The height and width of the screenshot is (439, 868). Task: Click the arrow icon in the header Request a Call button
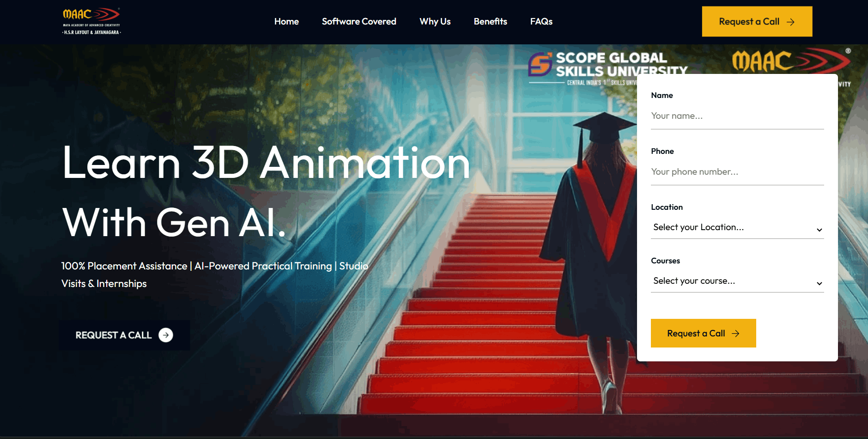click(x=790, y=22)
